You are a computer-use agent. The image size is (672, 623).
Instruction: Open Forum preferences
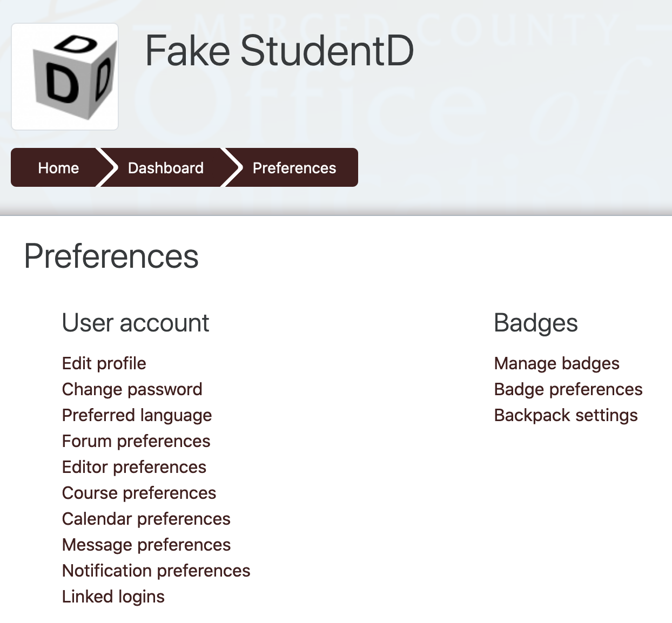(136, 441)
